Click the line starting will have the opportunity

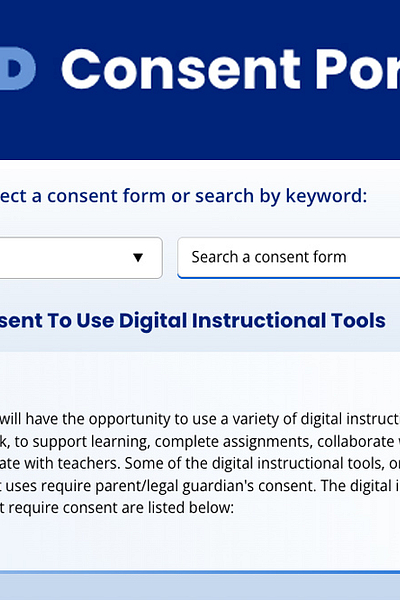(200, 419)
